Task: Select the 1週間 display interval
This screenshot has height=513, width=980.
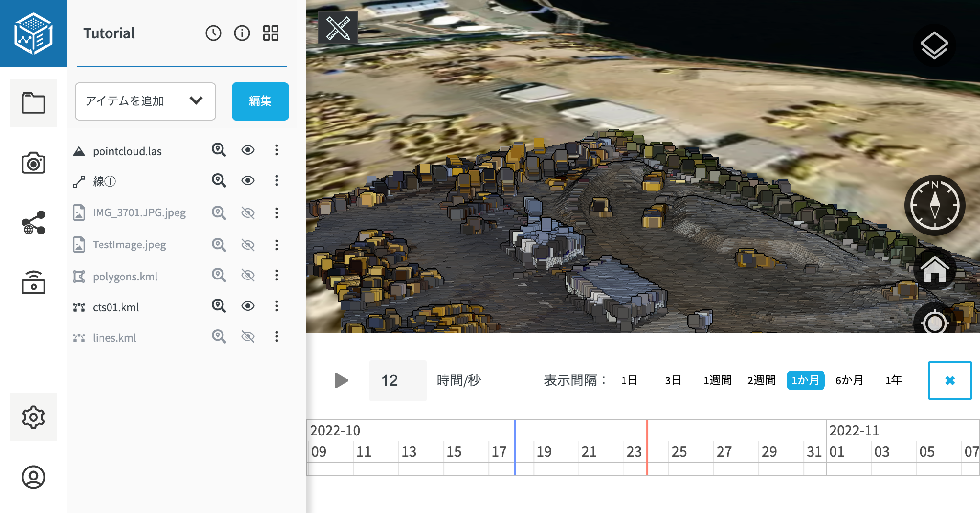Action: click(x=717, y=380)
